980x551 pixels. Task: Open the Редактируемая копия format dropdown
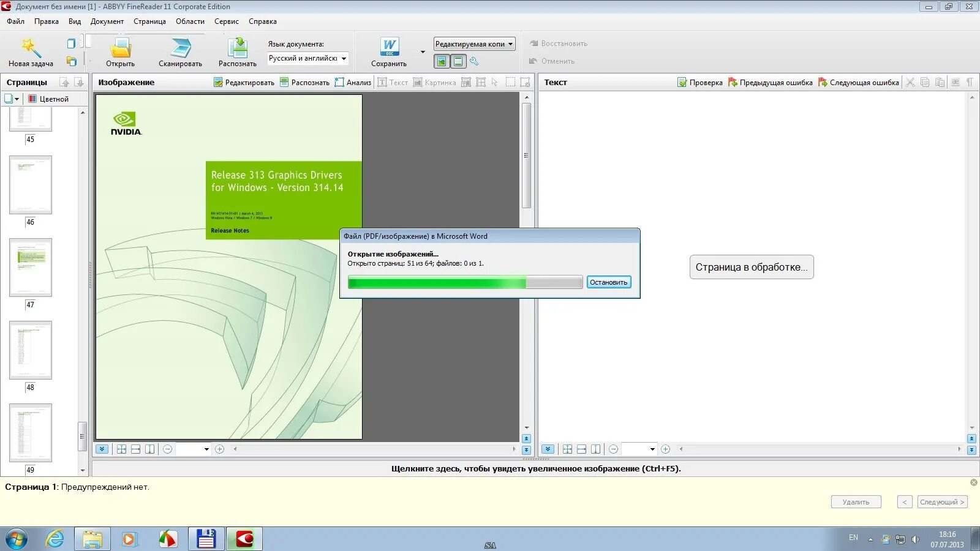click(475, 44)
